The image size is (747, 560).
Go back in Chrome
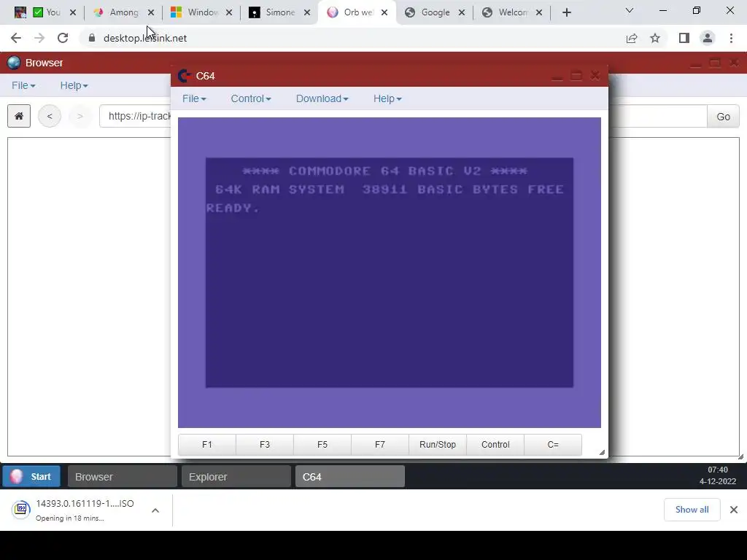coord(16,38)
